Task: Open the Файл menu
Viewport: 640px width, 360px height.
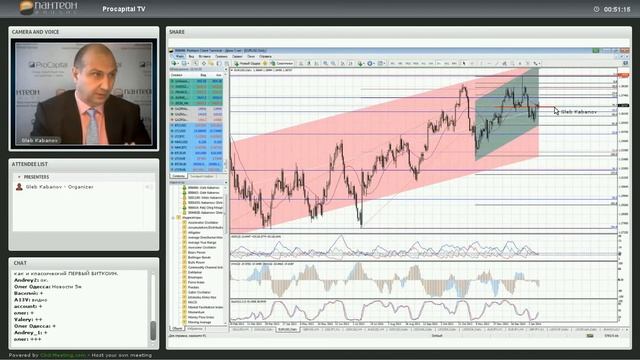Action: click(x=179, y=56)
